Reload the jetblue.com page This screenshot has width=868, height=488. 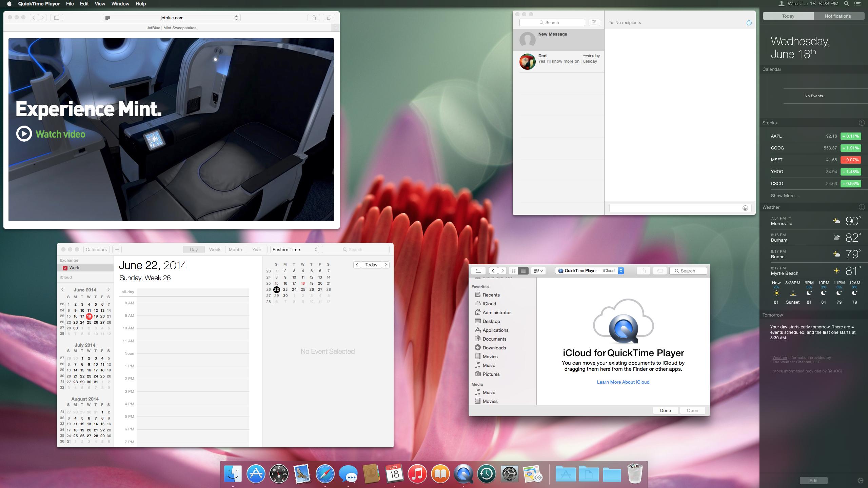pos(236,18)
